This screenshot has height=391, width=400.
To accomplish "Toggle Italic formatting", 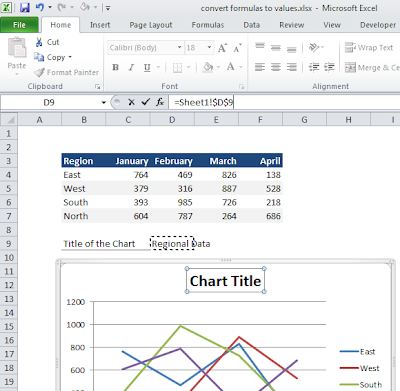I will 131,68.
